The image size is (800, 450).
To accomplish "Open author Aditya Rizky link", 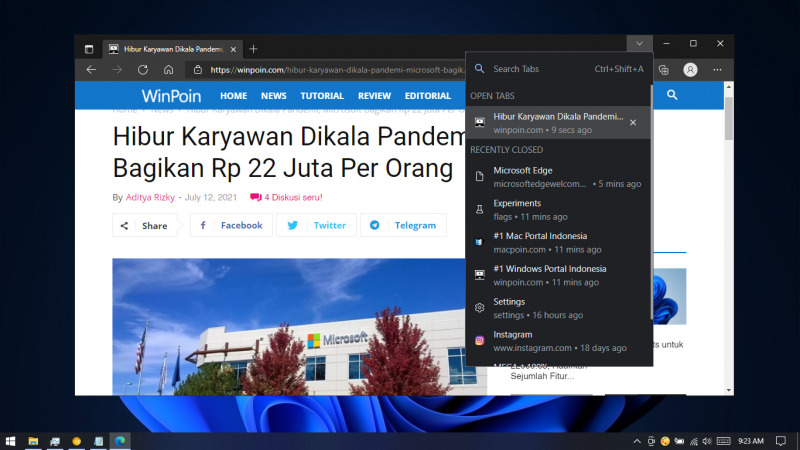I will (150, 197).
